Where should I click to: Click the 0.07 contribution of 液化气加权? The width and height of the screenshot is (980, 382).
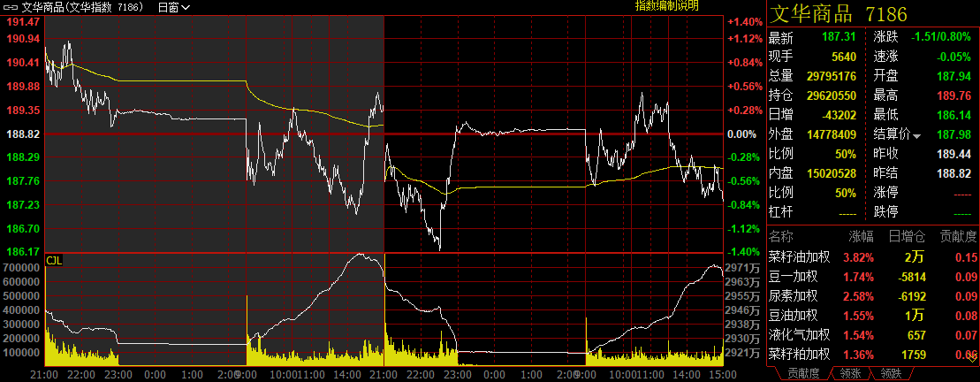[x=966, y=335]
